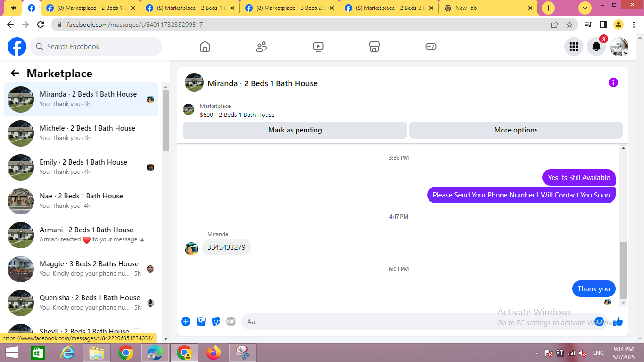
Task: Open conversation information icon
Action: (x=613, y=83)
